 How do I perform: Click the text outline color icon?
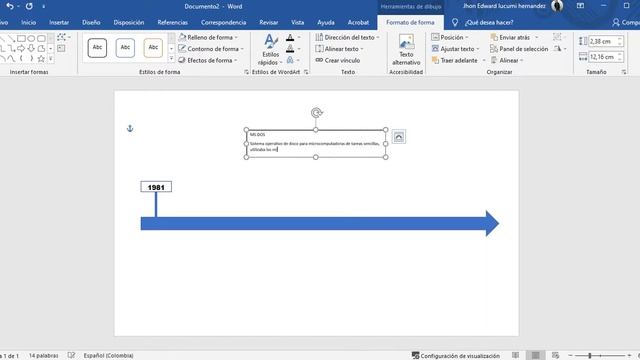pyautogui.click(x=290, y=49)
